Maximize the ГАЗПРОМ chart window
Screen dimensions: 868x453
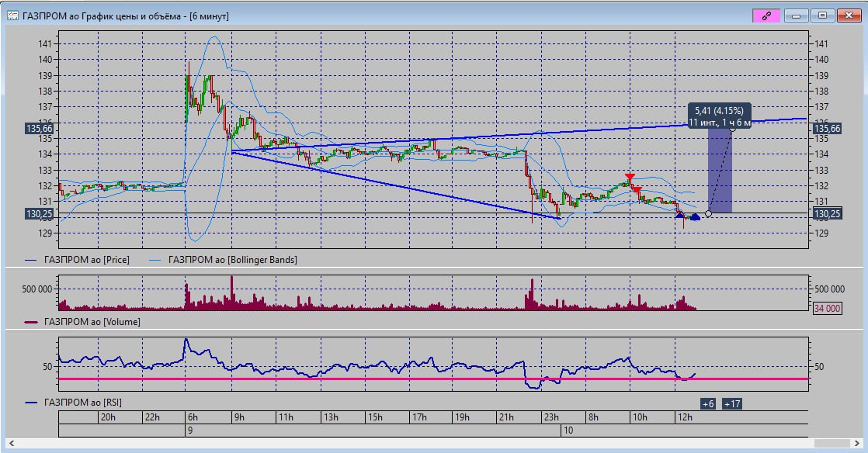[822, 15]
